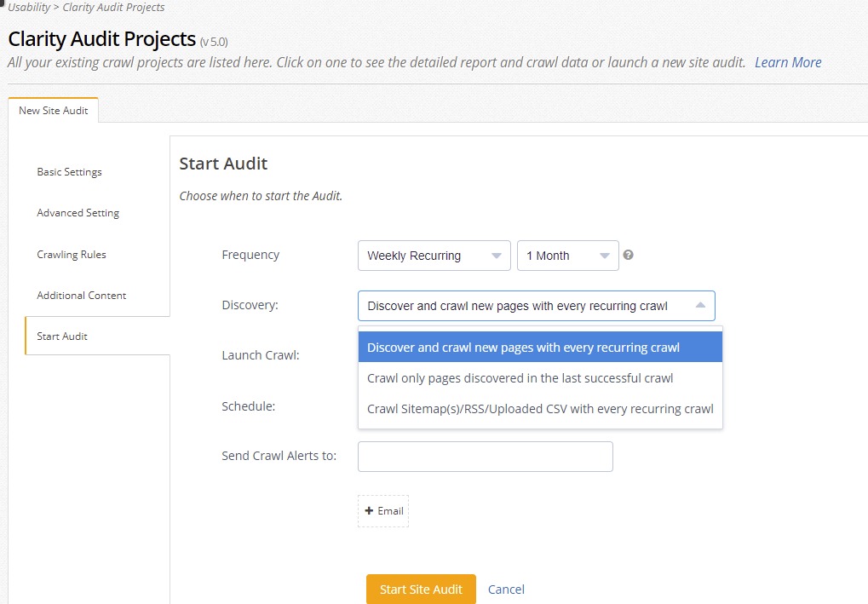
Task: Click the Send Crawl Alerts to input field
Action: click(485, 456)
